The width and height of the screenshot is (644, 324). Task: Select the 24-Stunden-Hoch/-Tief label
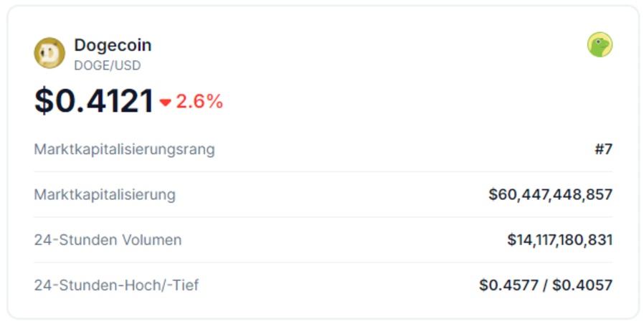click(x=116, y=285)
